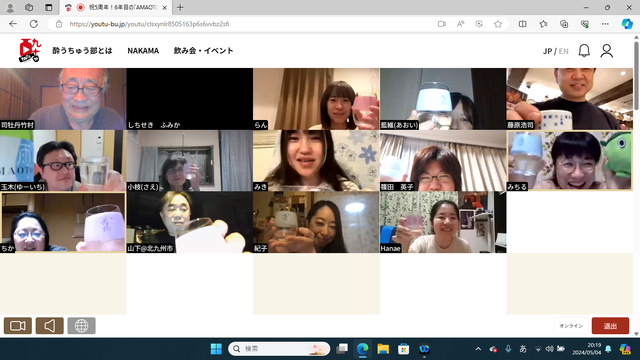This screenshot has height=360, width=640.
Task: Open 酔うちゅう部とは menu item
Action: [x=82, y=51]
